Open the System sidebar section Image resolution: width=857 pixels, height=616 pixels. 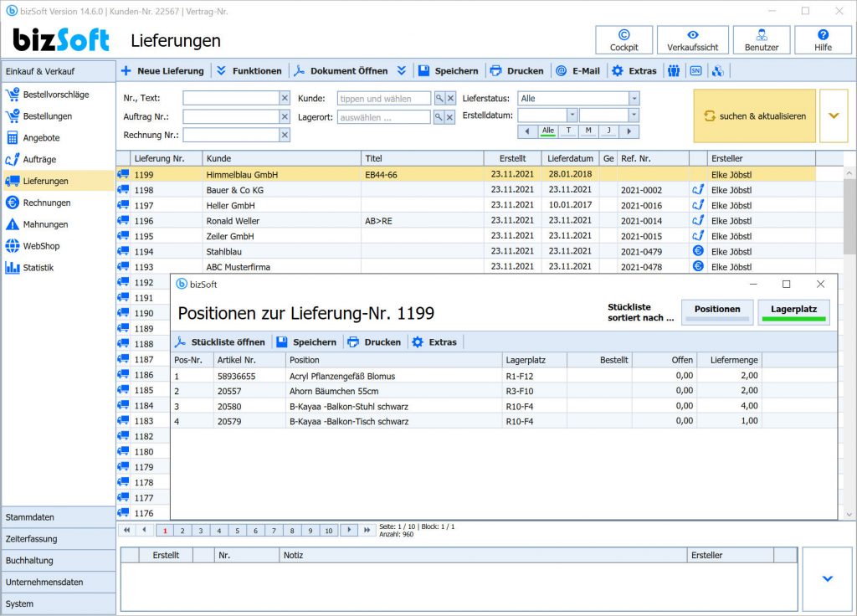59,604
